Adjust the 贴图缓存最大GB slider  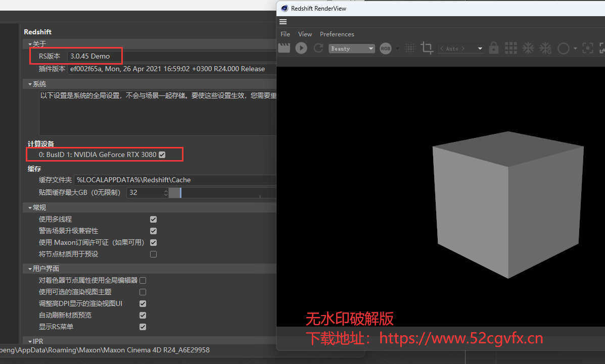coord(222,192)
